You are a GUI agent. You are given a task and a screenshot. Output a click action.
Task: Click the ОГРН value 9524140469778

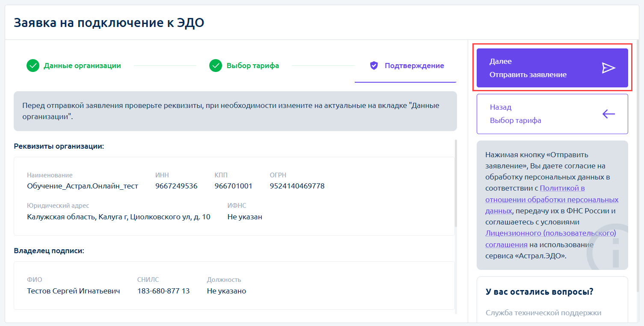point(297,186)
